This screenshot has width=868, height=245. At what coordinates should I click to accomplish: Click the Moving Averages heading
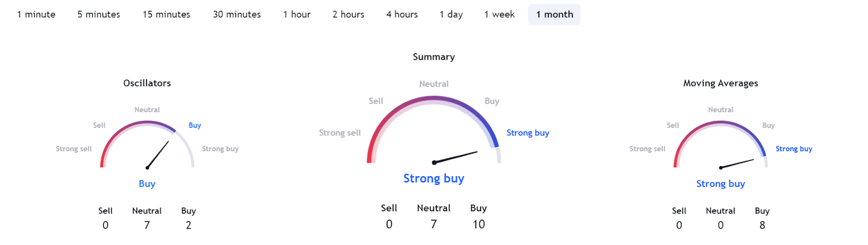click(x=720, y=83)
